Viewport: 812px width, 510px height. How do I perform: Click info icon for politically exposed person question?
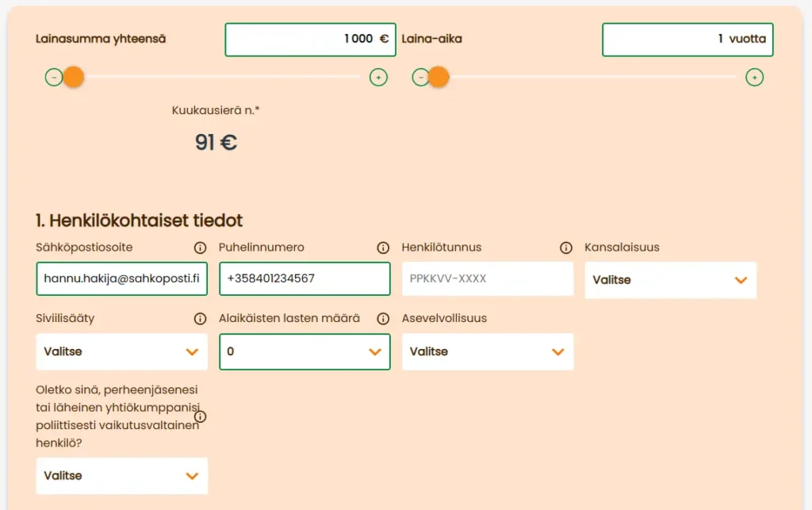coord(200,416)
